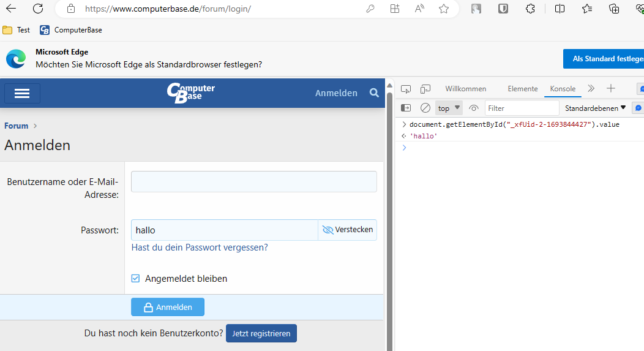Open the top context dropdown
This screenshot has height=351, width=644.
click(449, 108)
